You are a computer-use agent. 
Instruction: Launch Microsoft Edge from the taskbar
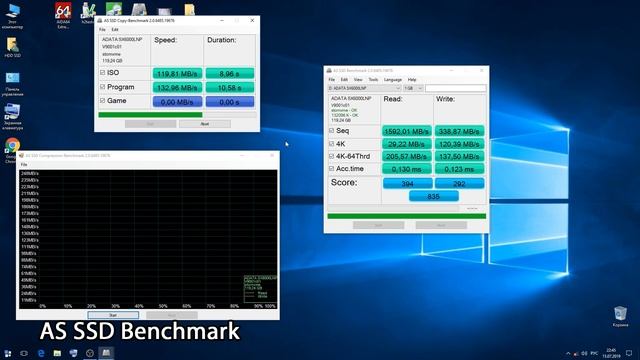tap(41, 353)
